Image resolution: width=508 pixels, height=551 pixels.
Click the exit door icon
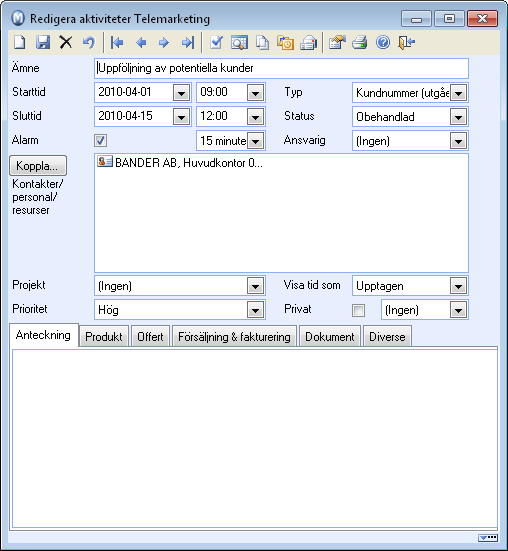406,43
